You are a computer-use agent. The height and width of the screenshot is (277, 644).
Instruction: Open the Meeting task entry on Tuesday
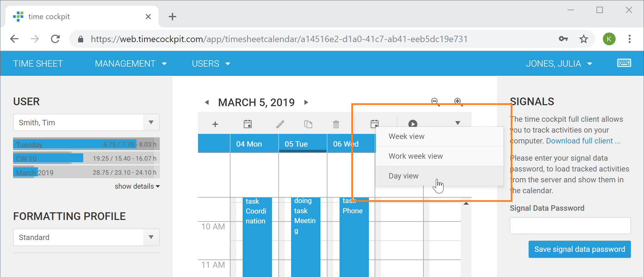tap(305, 237)
